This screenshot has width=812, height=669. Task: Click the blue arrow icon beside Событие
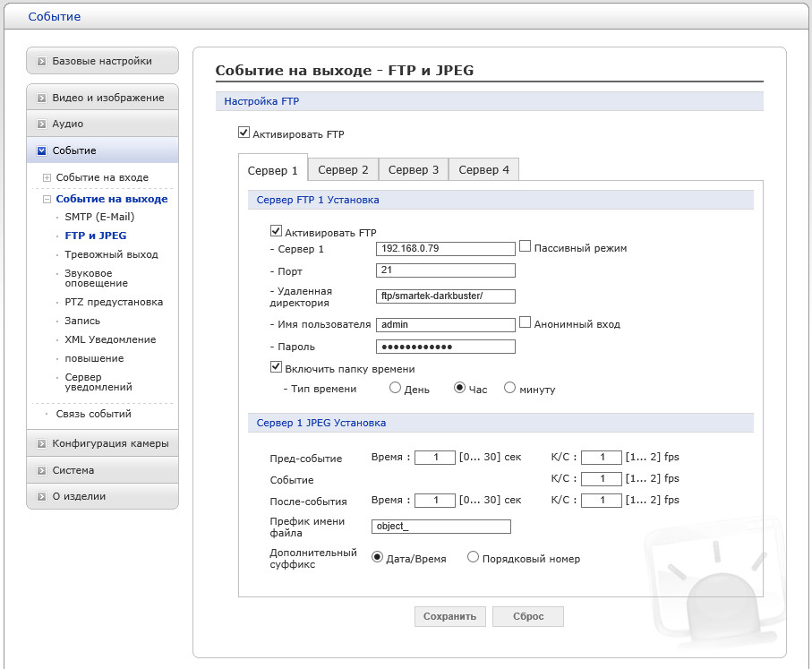click(x=42, y=151)
